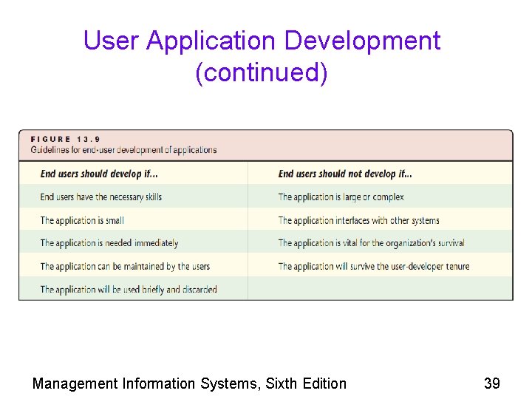This screenshot has height=399, width=532.
Task: Click the slide title 'User Application Development'
Action: (262, 41)
